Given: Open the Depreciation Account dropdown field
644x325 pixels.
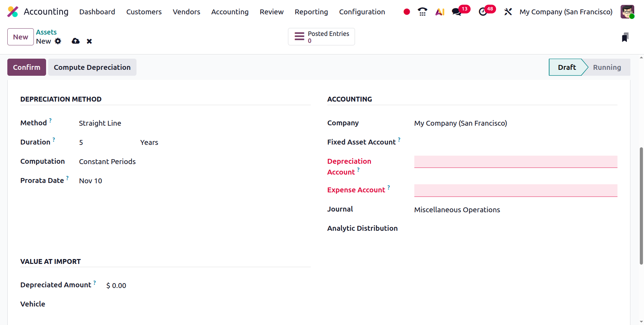Looking at the screenshot, I should tap(515, 162).
